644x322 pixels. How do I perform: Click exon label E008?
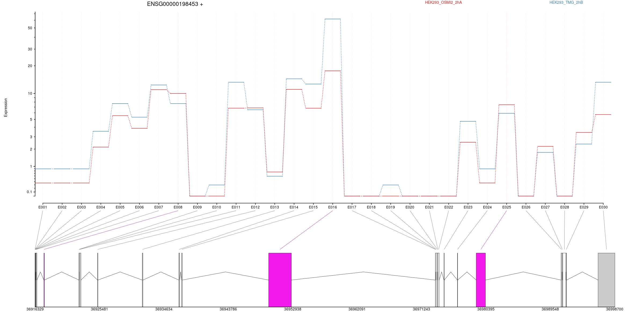click(178, 207)
